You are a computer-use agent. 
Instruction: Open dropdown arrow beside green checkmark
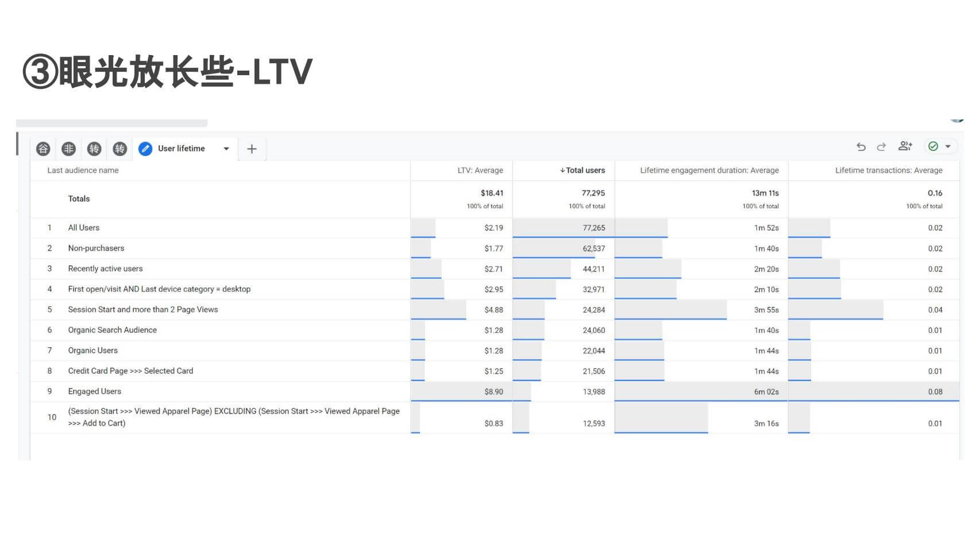point(948,146)
